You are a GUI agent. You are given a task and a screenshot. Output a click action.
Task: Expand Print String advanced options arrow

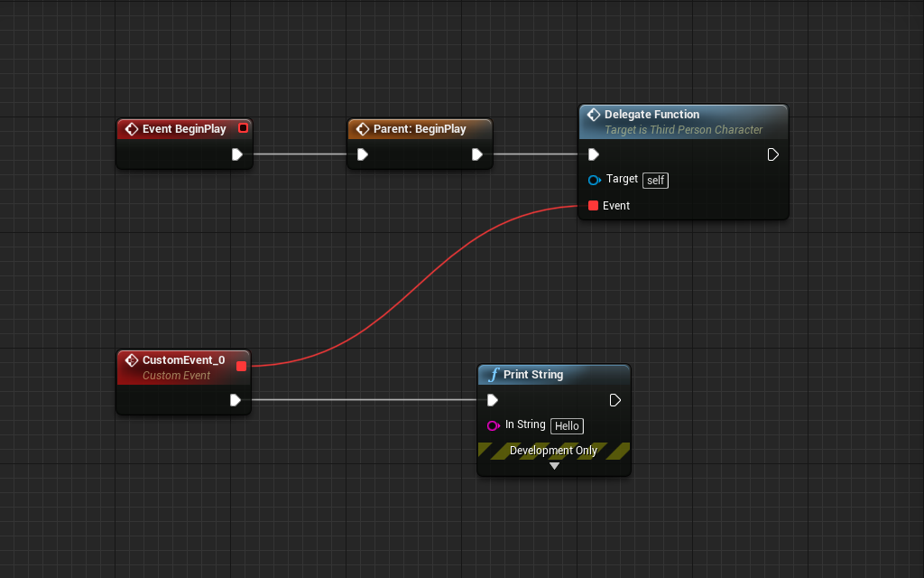click(x=554, y=466)
